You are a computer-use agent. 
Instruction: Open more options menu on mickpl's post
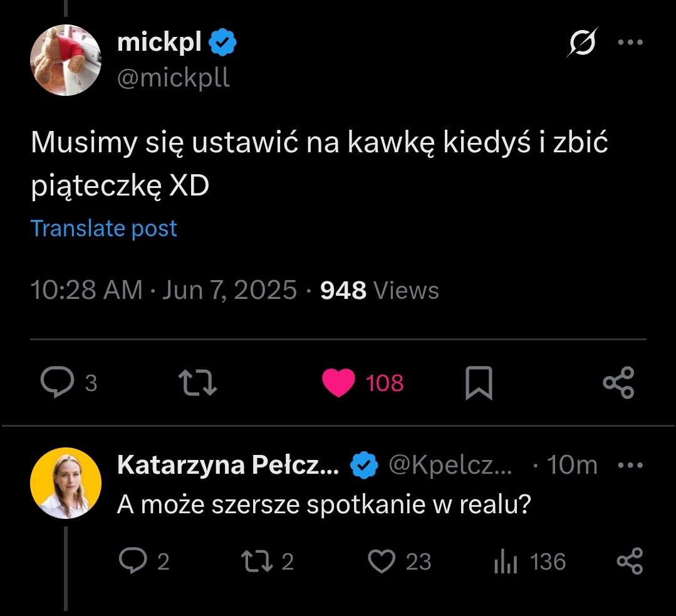pos(630,43)
